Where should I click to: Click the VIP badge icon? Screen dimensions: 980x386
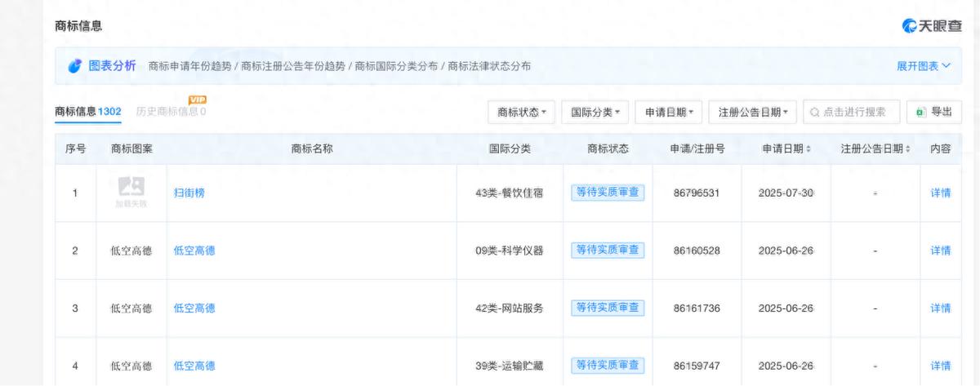click(197, 100)
